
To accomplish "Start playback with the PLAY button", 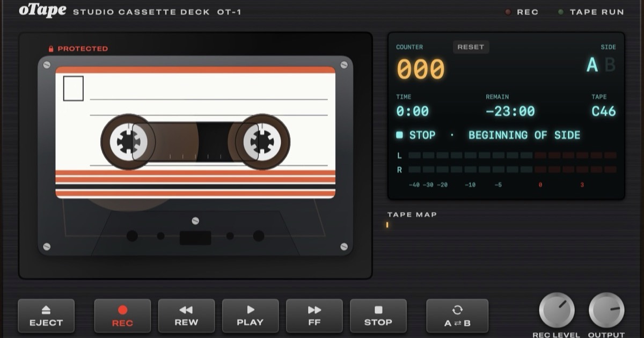I will 250,317.
